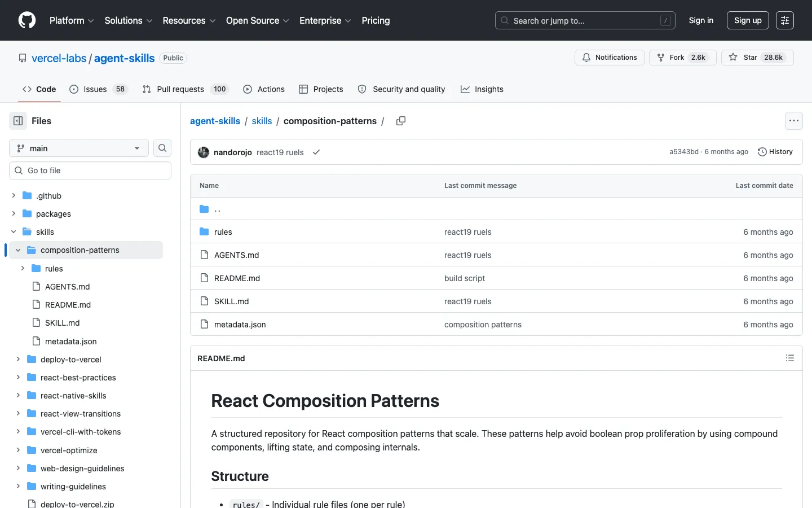
Task: Switch to the Issues tab
Action: point(99,89)
